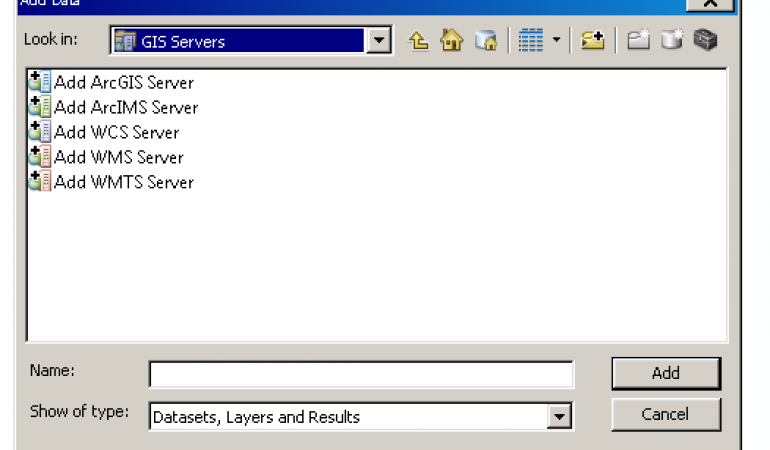Select GIS Servers in the Look in box
Image resolution: width=770 pixels, height=450 pixels.
[x=238, y=40]
